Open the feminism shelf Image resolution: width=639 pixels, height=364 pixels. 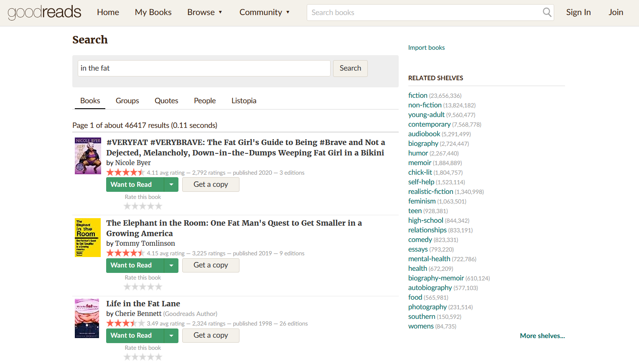tap(422, 201)
